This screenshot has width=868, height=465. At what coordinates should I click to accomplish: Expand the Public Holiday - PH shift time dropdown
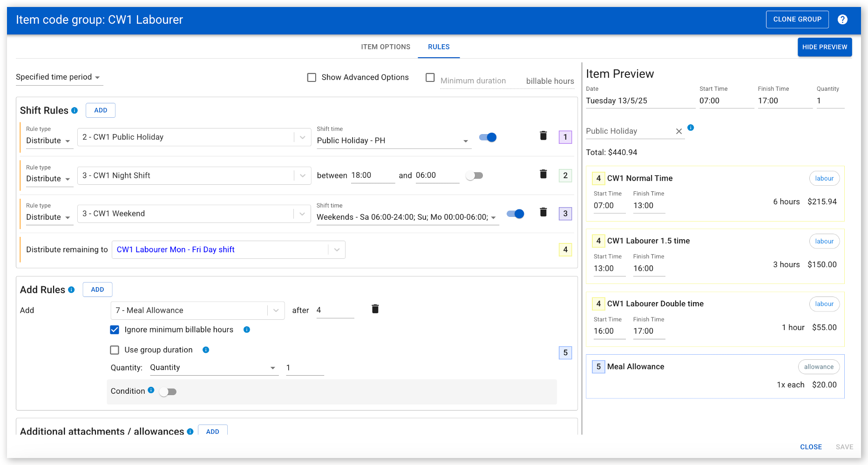click(x=393, y=141)
